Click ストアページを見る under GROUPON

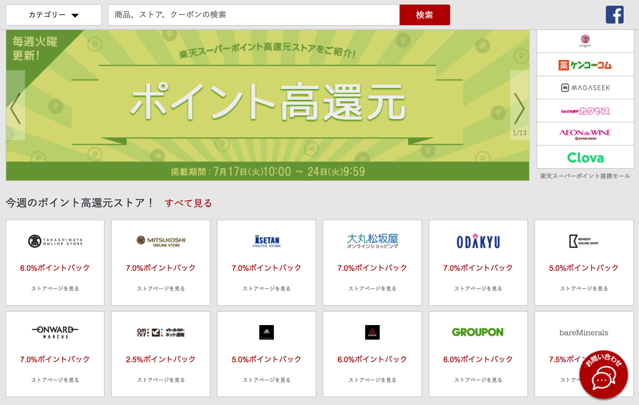(x=478, y=380)
